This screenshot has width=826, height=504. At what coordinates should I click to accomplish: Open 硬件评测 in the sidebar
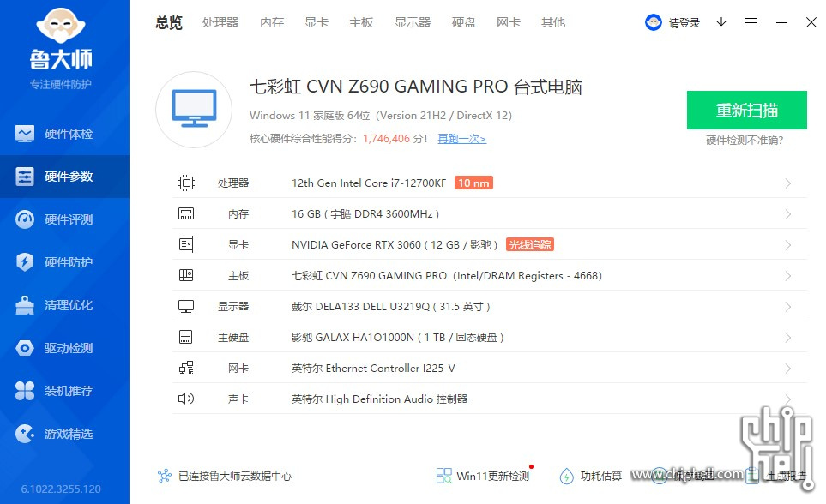pos(64,219)
